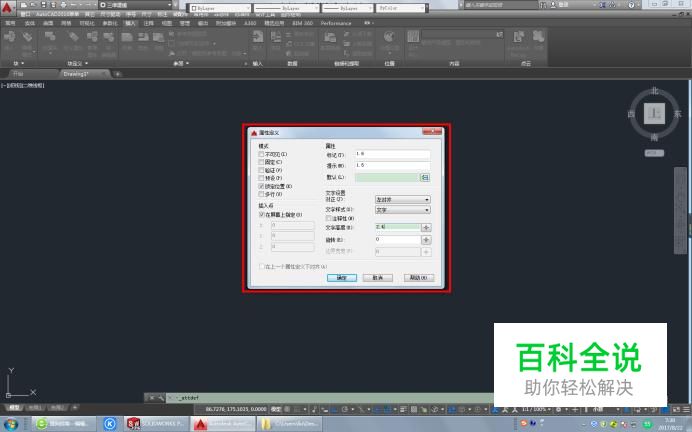Open the ByColor plot style dropdown
Image resolution: width=692 pixels, height=432 pixels.
[401, 8]
